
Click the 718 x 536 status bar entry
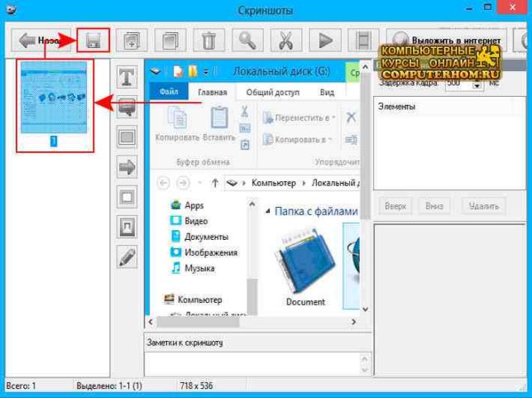click(196, 386)
